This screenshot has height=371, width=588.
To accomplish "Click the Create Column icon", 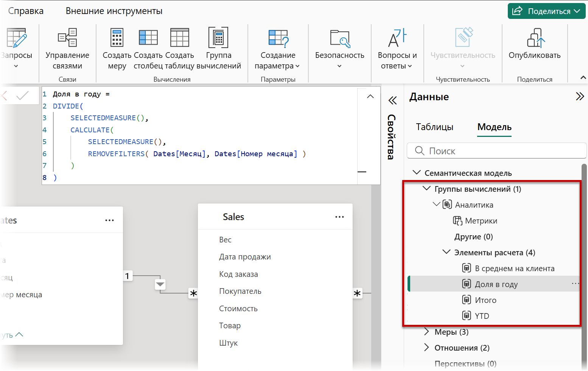I will 148,38.
